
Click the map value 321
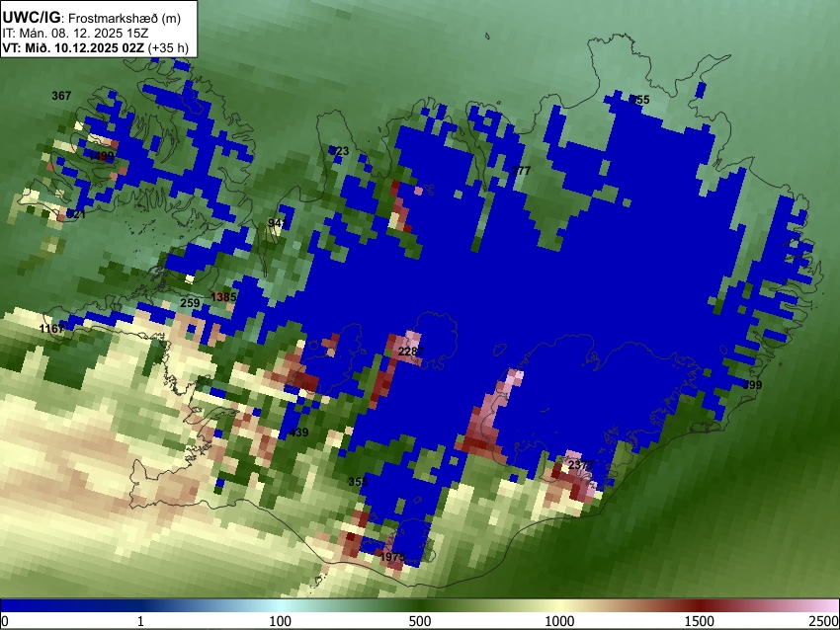[x=76, y=214]
